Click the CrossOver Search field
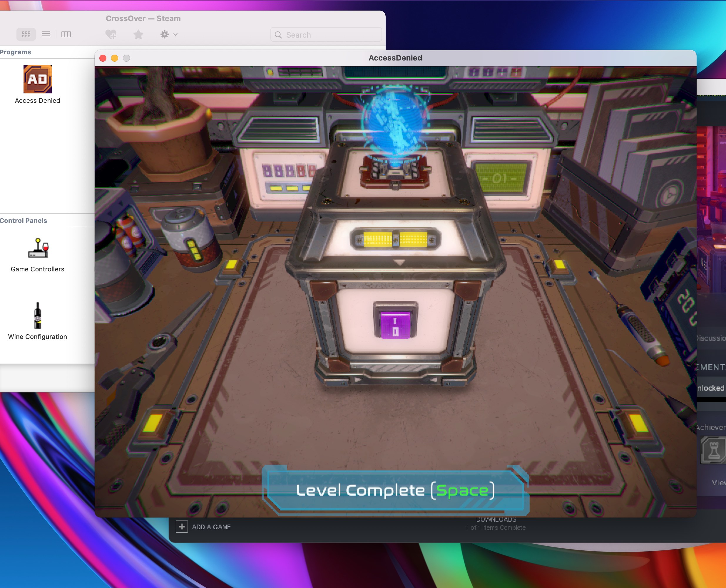This screenshot has width=726, height=588. pyautogui.click(x=326, y=35)
